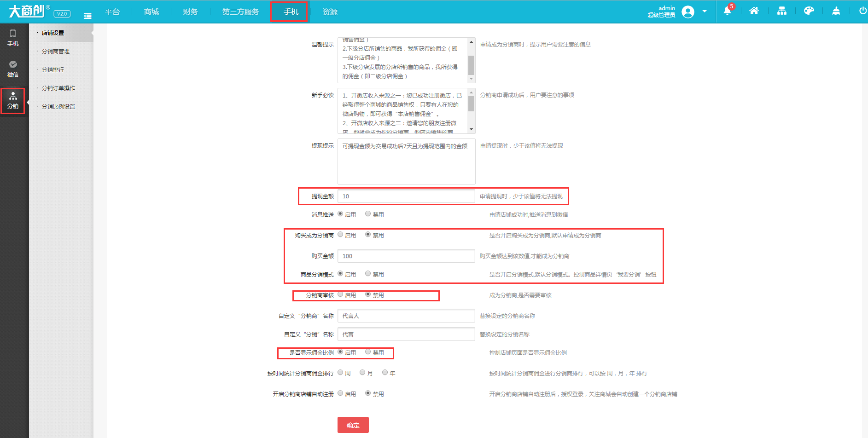Enable 分销商审核 radio option

point(340,294)
